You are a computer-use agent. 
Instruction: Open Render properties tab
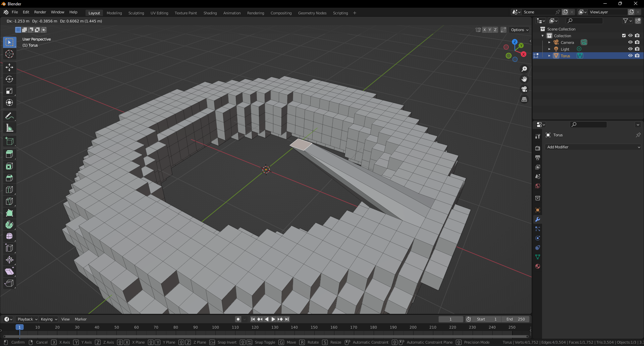(x=538, y=148)
